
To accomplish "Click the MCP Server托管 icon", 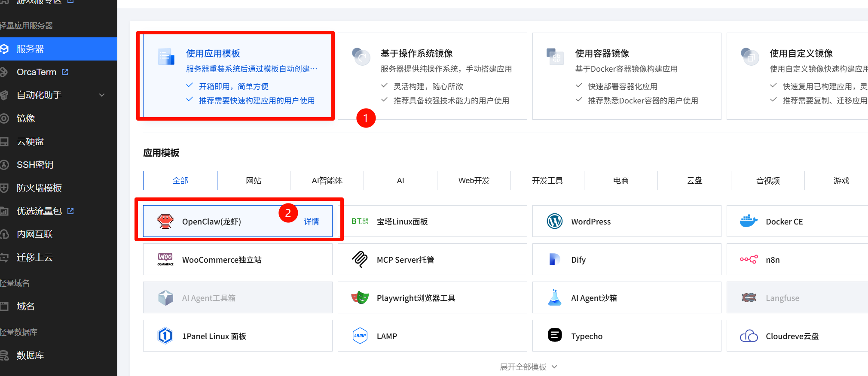I will pos(360,260).
